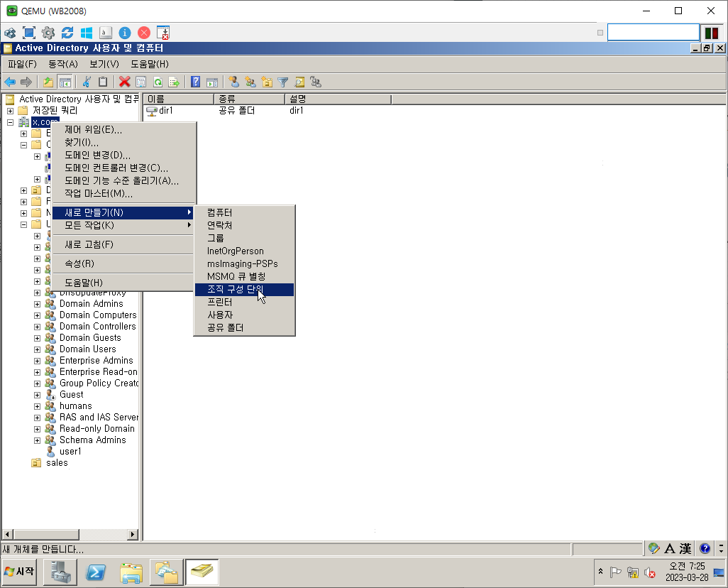Screen dimensions: 728x588
Task: Expand 저장된 쿼리 tree node
Action: pos(10,111)
